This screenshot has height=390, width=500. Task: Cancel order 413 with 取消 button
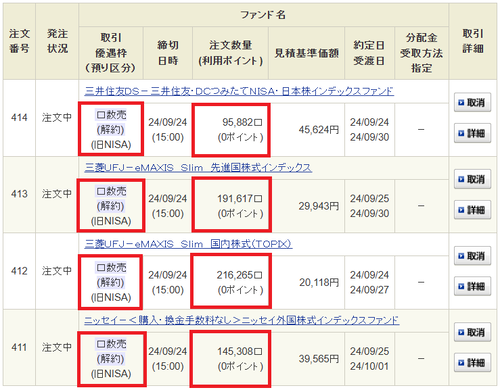(472, 179)
